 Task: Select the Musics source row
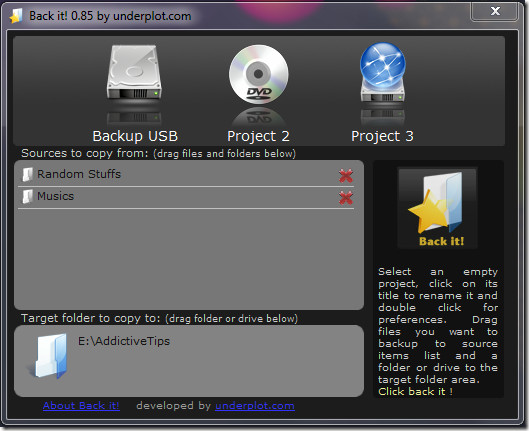[186, 198]
